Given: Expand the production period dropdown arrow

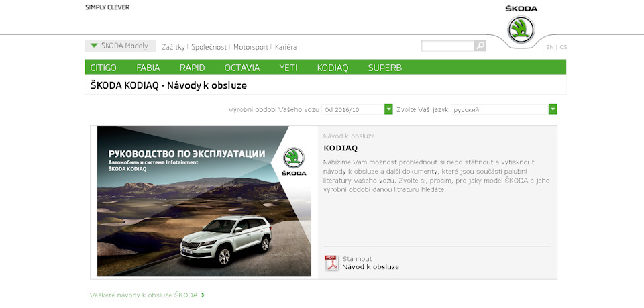Looking at the screenshot, I should pos(388,109).
